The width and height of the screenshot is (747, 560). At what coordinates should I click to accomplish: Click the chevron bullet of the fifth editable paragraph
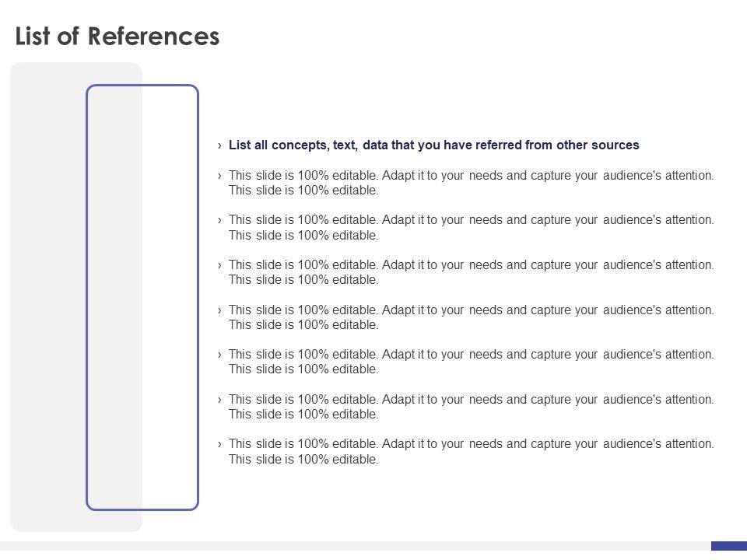click(220, 355)
